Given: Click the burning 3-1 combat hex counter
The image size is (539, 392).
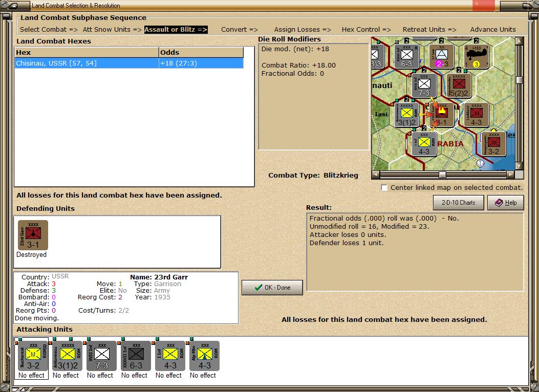Looking at the screenshot, I should click(x=441, y=115).
